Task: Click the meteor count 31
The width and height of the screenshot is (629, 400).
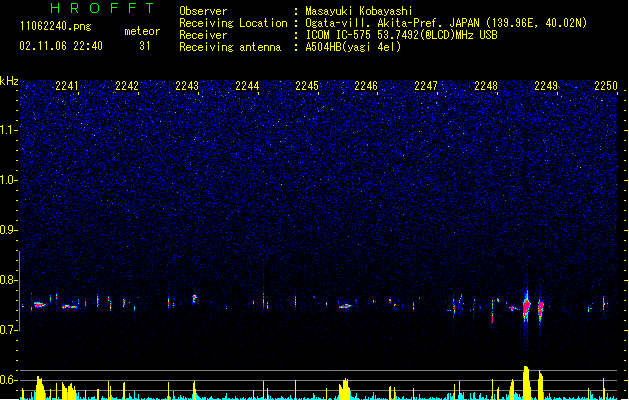Action: (x=145, y=46)
